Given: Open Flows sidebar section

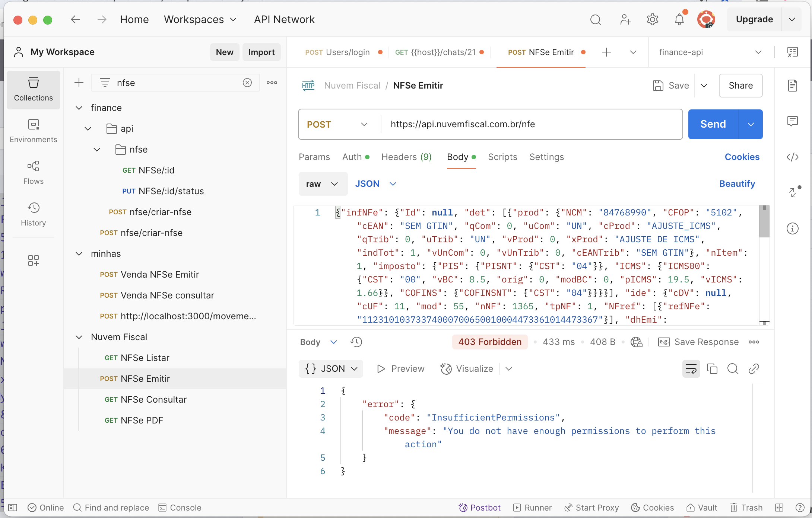Looking at the screenshot, I should pyautogui.click(x=34, y=173).
